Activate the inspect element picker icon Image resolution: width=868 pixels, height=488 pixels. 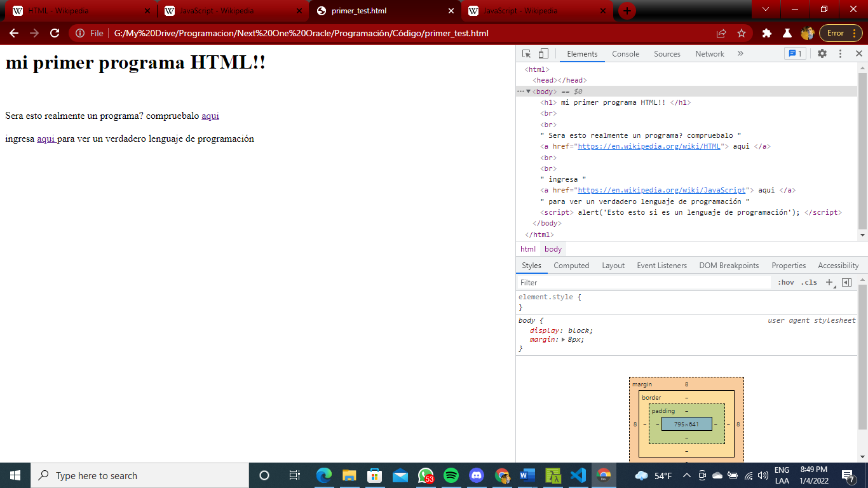(x=527, y=54)
